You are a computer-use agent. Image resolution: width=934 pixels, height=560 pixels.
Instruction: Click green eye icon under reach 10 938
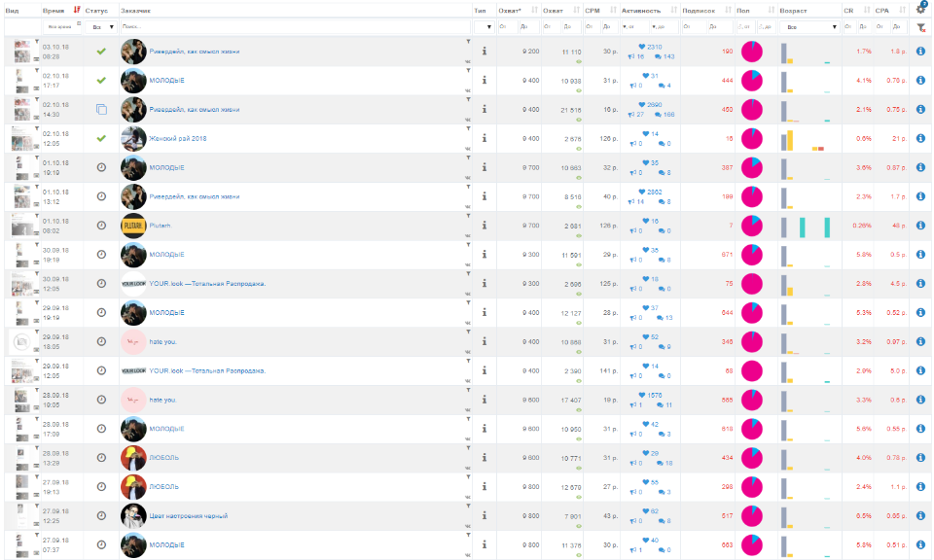pyautogui.click(x=578, y=90)
